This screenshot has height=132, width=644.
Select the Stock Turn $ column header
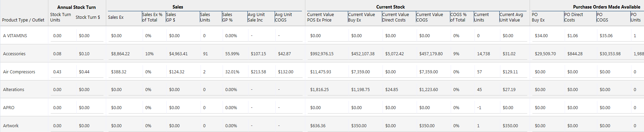88,17
